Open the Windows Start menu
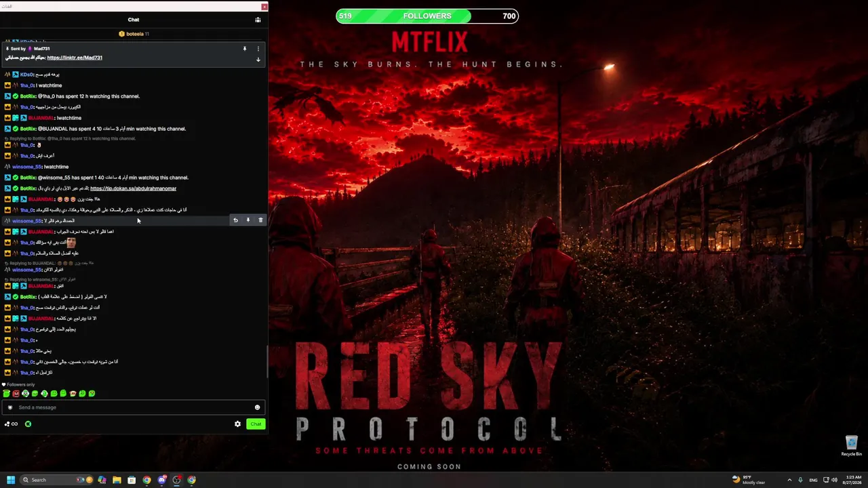Screen dimensions: 868x488 pyautogui.click(x=11, y=480)
